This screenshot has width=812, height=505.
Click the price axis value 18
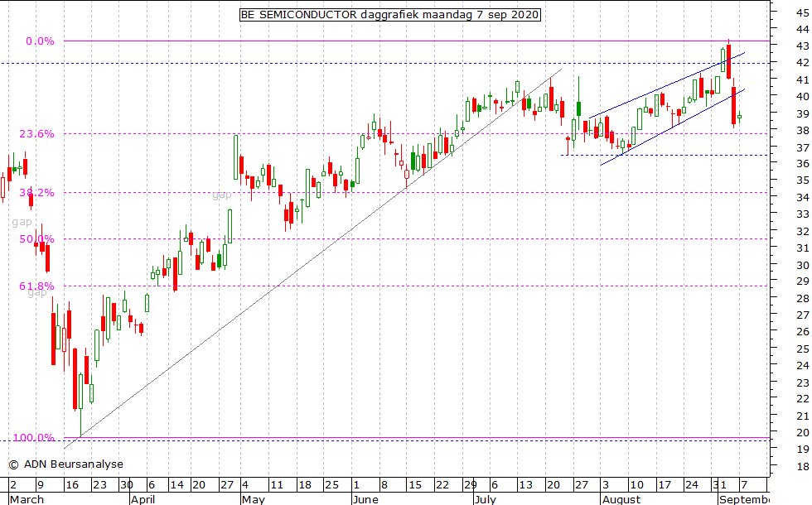[x=803, y=467]
